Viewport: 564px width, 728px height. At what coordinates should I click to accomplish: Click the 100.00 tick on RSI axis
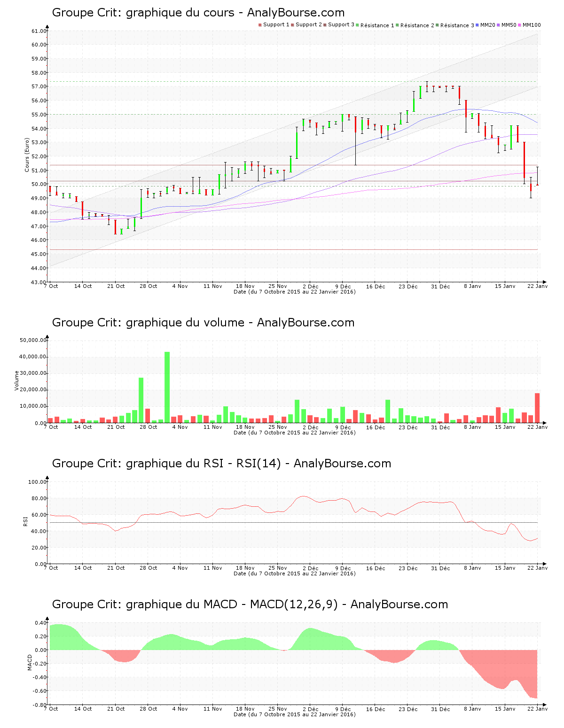click(38, 482)
